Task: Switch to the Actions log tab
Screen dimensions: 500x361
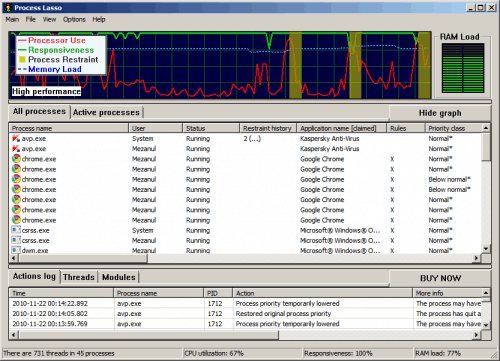Action: click(34, 276)
